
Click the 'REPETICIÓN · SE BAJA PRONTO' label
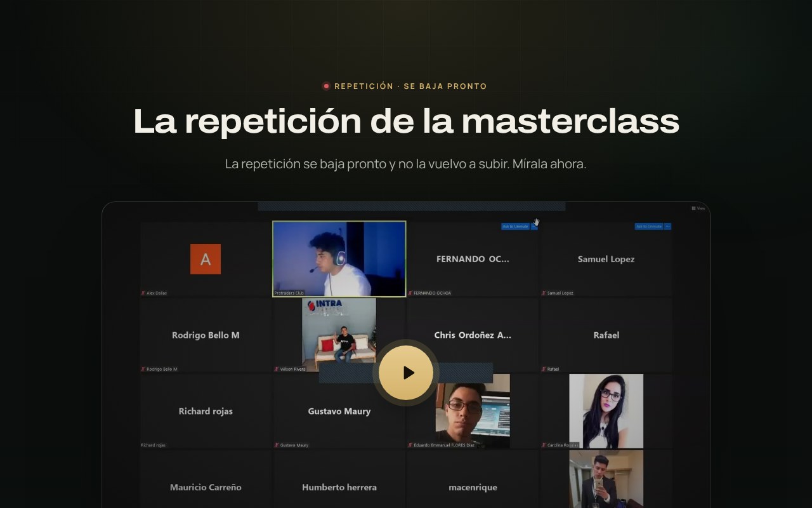click(410, 86)
